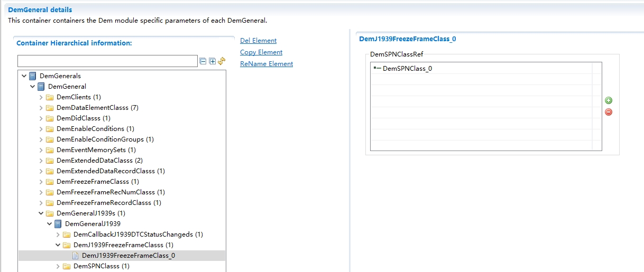
Task: Expand the DemDataElementClasss node
Action: (41, 108)
